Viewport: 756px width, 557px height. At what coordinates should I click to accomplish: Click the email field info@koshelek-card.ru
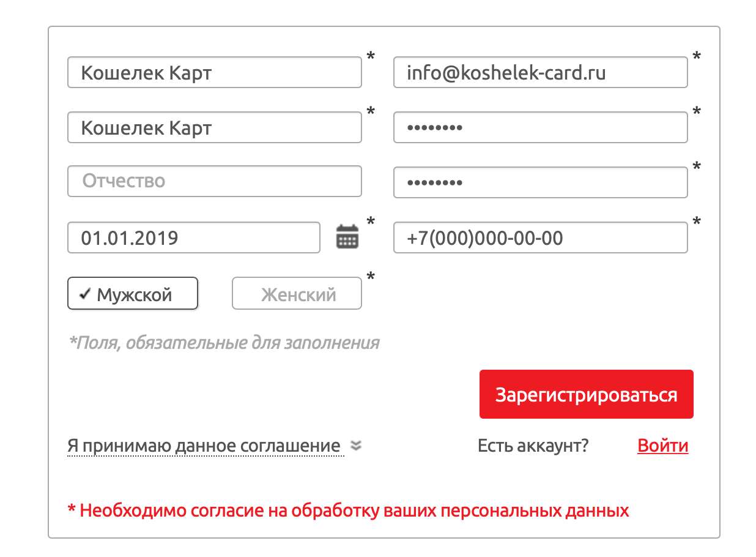click(541, 72)
